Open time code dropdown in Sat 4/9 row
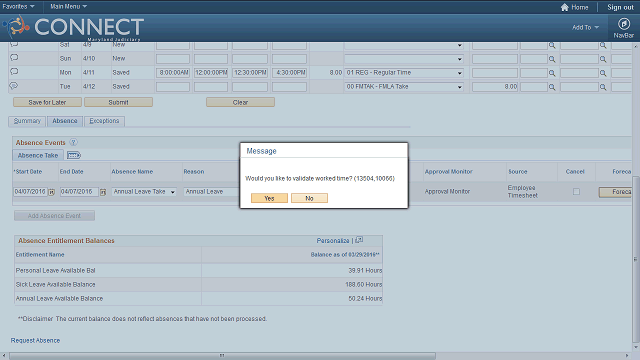The width and height of the screenshot is (640, 360). (x=404, y=45)
